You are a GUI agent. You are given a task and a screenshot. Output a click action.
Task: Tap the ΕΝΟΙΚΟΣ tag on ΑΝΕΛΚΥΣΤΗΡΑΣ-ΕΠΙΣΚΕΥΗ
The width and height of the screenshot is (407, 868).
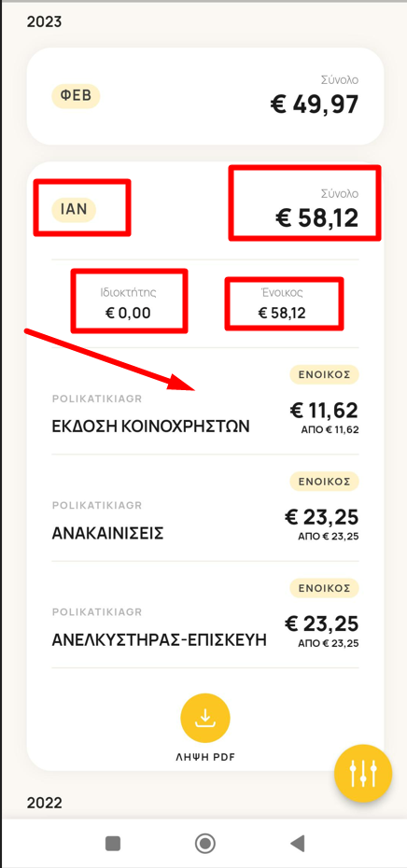tap(325, 587)
